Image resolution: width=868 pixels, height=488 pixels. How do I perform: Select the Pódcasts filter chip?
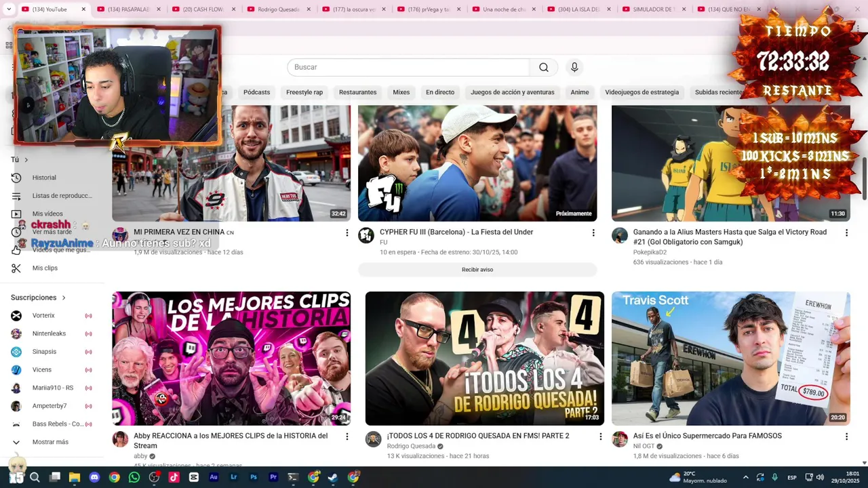(x=256, y=92)
